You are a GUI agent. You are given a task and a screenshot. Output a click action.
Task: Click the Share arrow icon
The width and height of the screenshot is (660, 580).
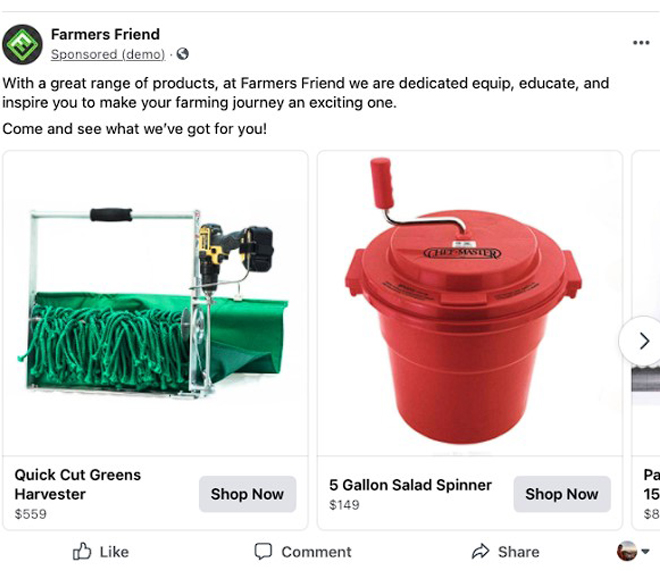pyautogui.click(x=481, y=551)
